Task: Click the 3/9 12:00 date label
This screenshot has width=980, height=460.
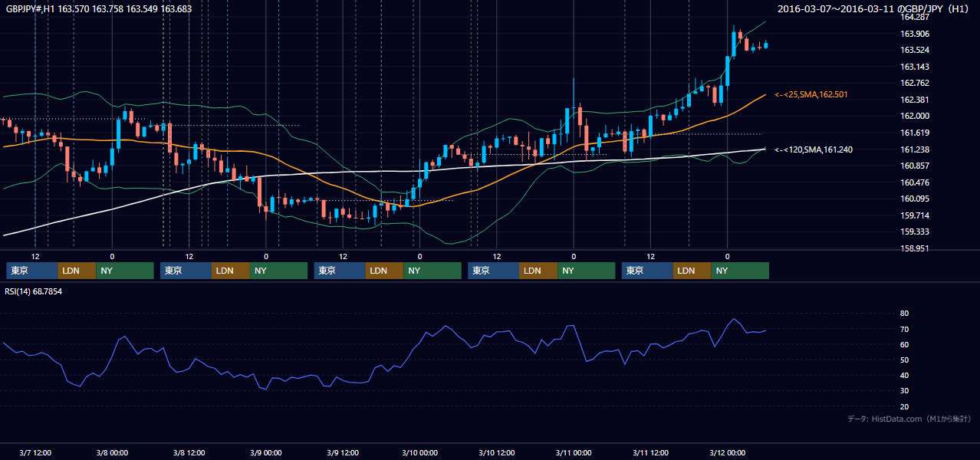Action: tap(343, 452)
